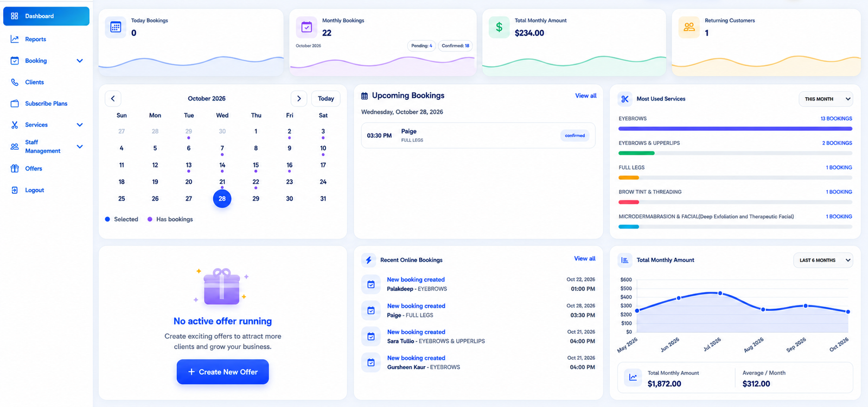Click the Clients phone icon
This screenshot has width=868, height=407.
15,82
